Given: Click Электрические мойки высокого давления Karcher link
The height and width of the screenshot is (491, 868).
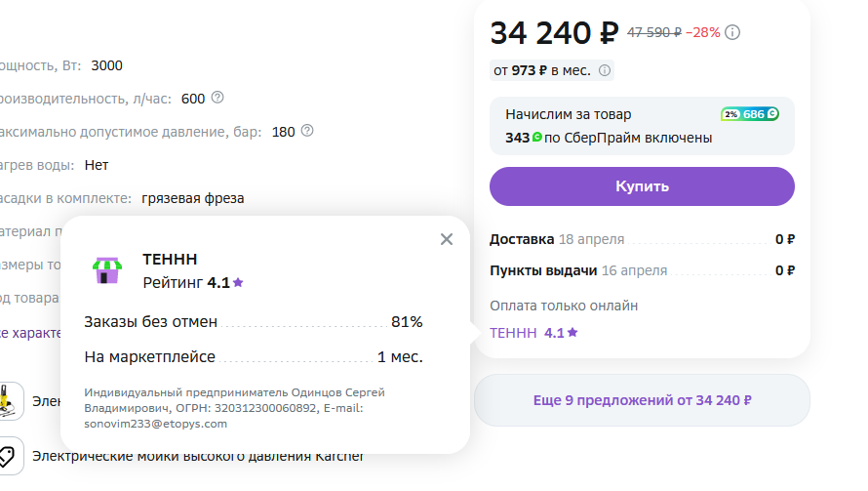Looking at the screenshot, I should (x=198, y=456).
